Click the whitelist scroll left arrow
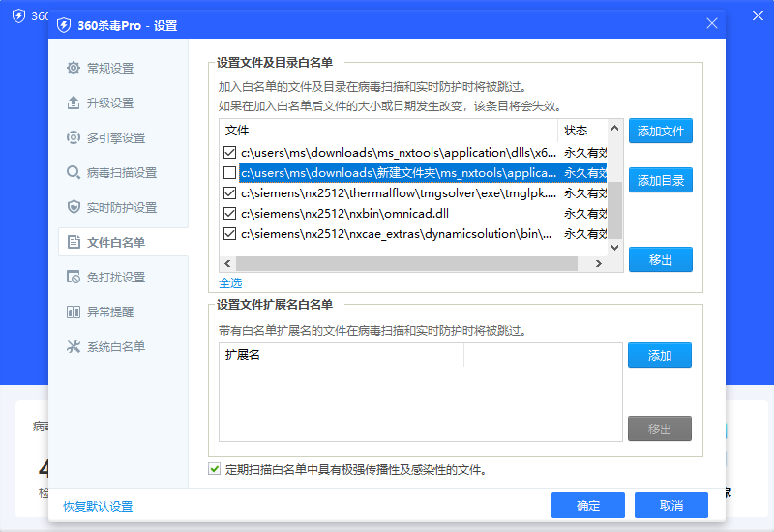Viewport: 774px width, 532px height. (x=227, y=263)
